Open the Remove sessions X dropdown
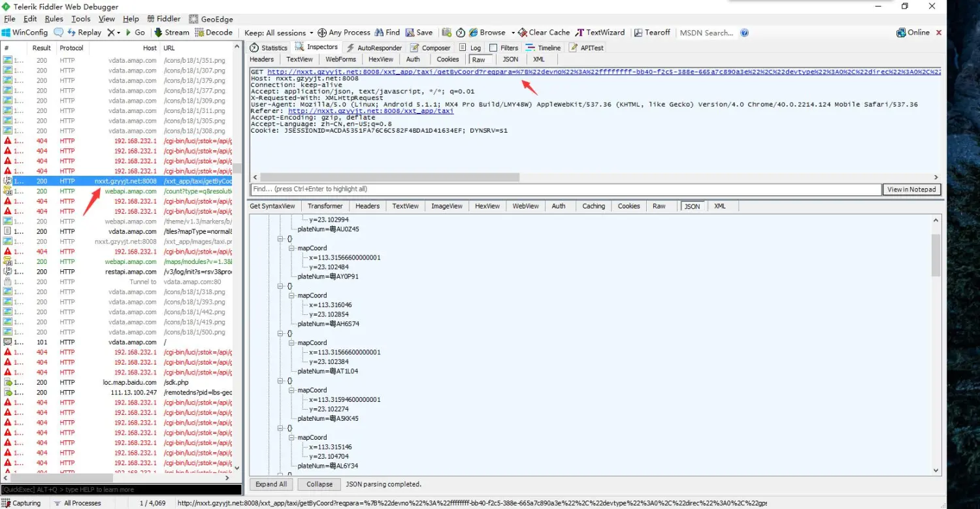 click(x=114, y=32)
